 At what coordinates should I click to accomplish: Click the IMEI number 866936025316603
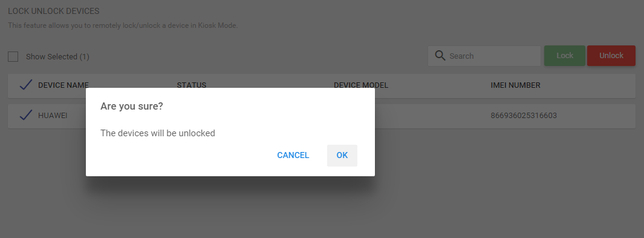(x=524, y=116)
